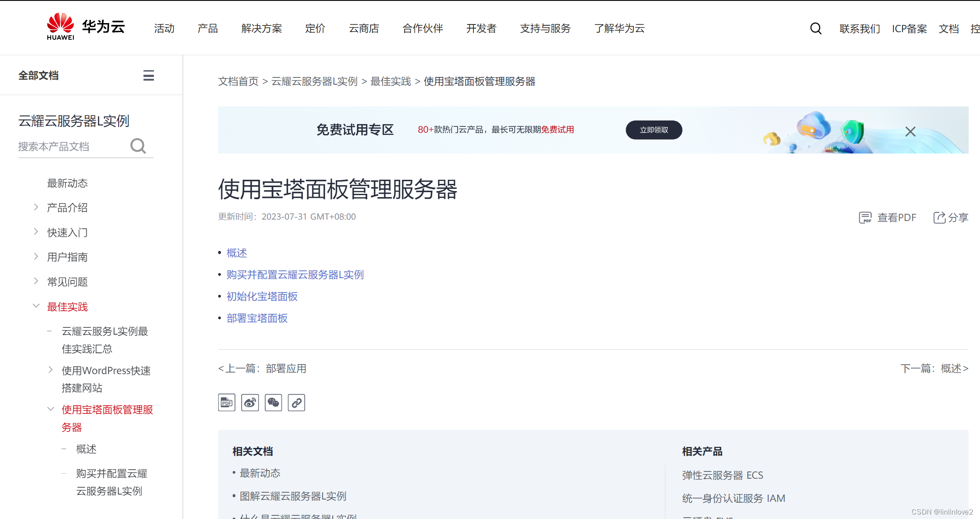Open the 云商店 menu
The image size is (980, 519).
pos(364,29)
